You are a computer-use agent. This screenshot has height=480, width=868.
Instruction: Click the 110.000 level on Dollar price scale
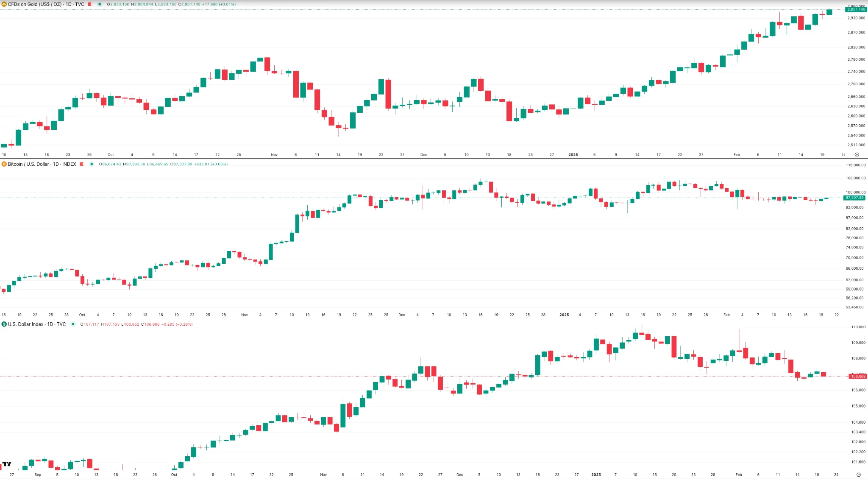coord(858,327)
